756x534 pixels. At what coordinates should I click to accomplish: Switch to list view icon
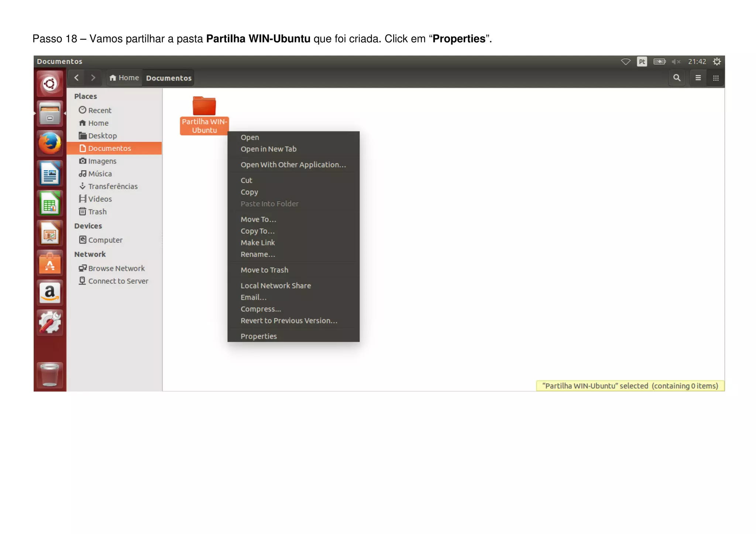pyautogui.click(x=698, y=78)
